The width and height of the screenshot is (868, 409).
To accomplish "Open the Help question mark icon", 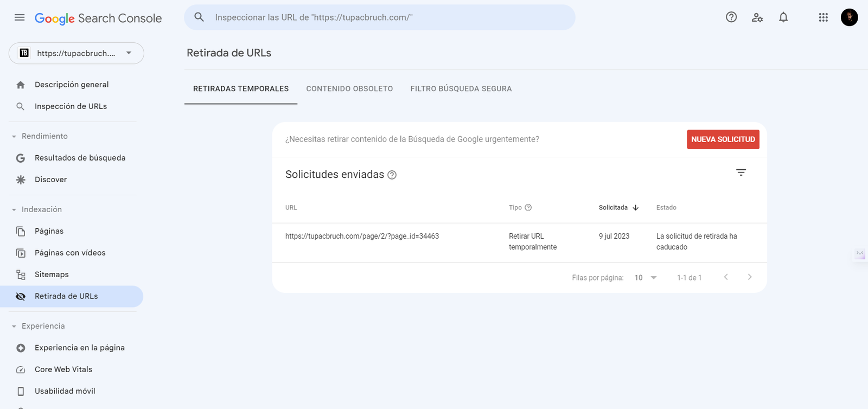I will pos(731,17).
